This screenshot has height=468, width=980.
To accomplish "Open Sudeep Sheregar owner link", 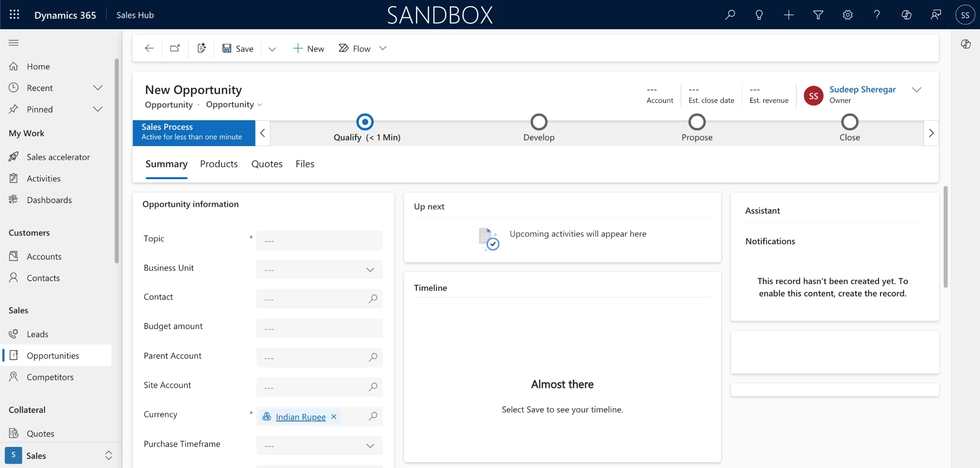I will (x=862, y=90).
